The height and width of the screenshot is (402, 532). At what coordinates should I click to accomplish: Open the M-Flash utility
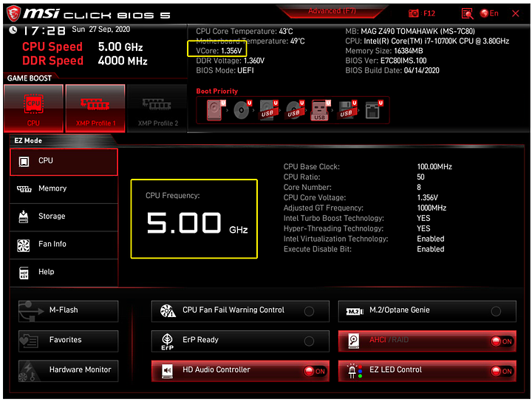[68, 311]
